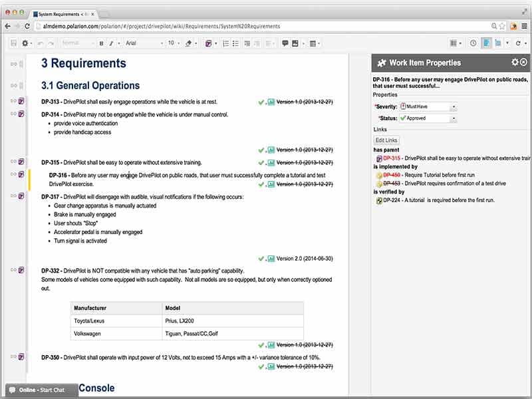Expand the arrow next to the highlighter icon

tap(196, 44)
